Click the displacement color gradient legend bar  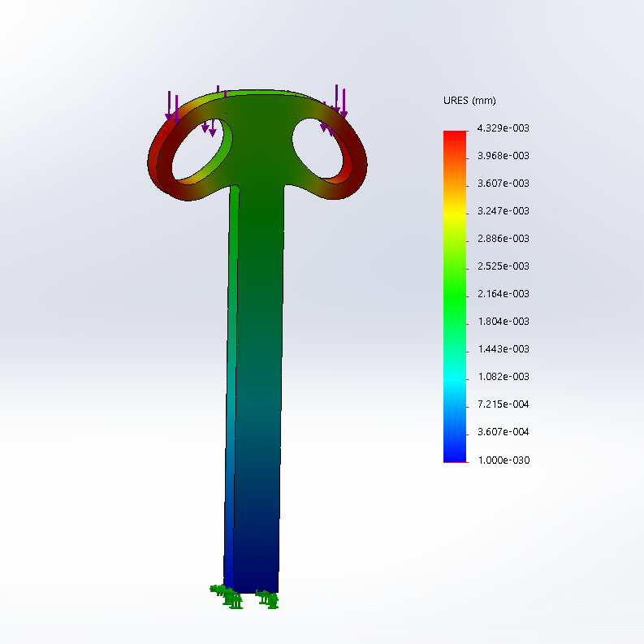pos(455,296)
